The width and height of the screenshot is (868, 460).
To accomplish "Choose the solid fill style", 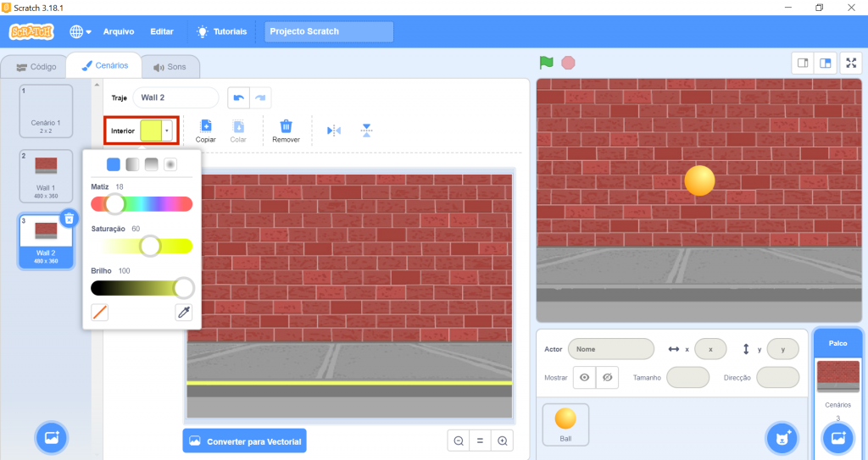I will (114, 164).
